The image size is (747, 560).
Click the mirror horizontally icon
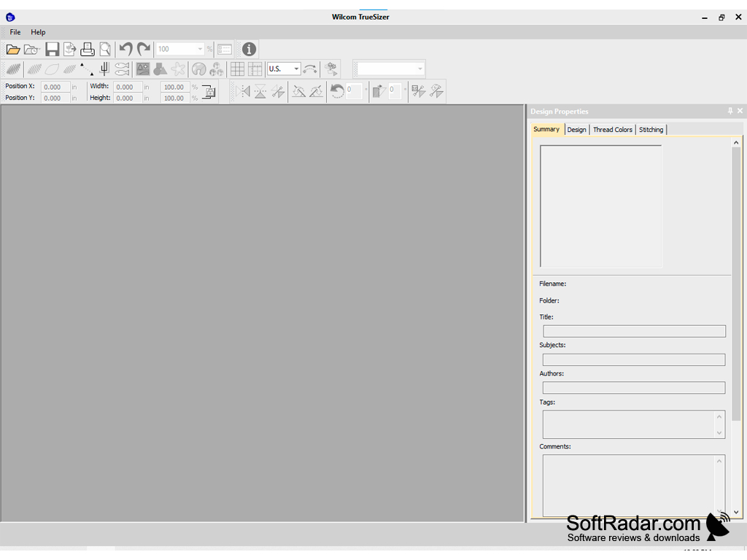click(243, 91)
